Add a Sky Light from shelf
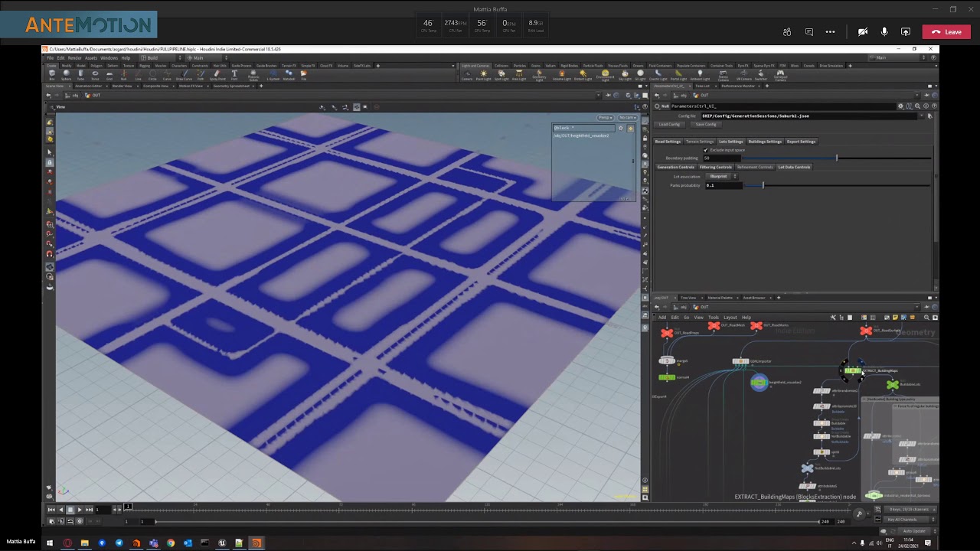This screenshot has height=551, width=980. [x=625, y=75]
